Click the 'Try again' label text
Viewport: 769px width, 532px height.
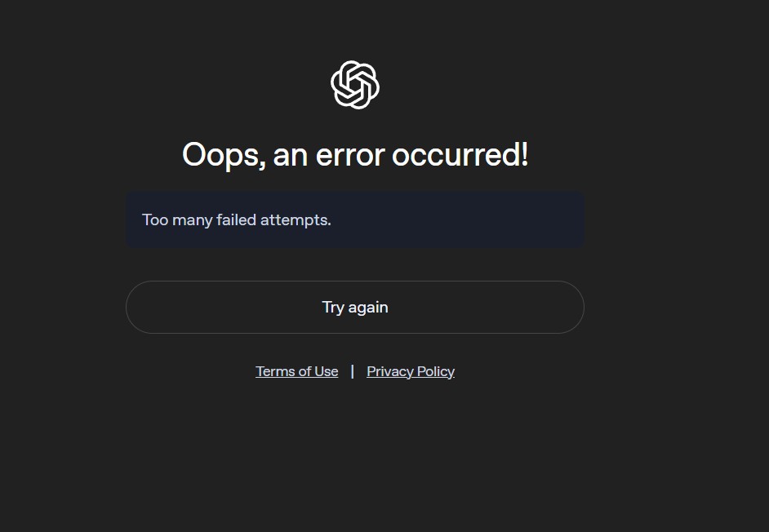[355, 308]
